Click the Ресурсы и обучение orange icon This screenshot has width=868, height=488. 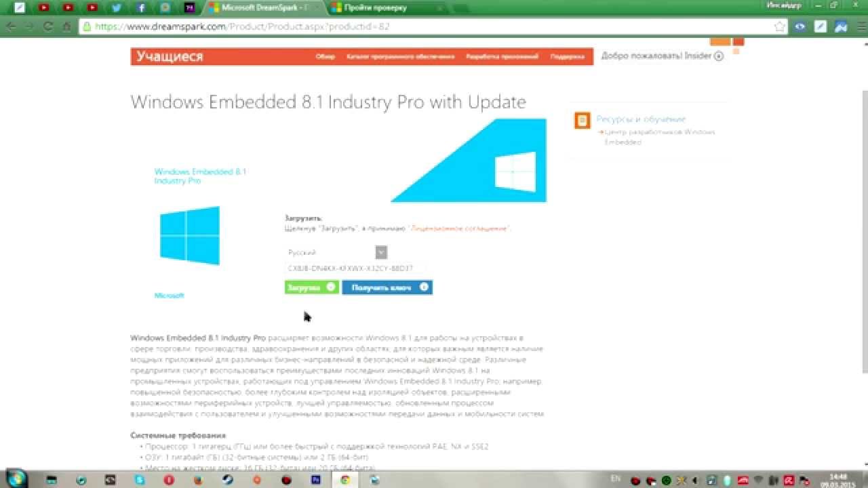pyautogui.click(x=582, y=121)
